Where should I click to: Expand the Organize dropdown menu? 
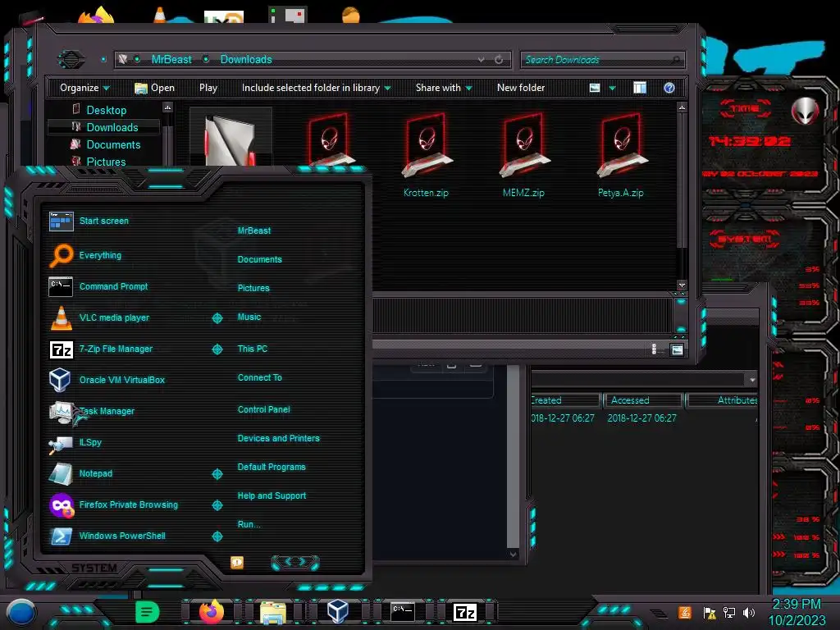click(x=84, y=88)
